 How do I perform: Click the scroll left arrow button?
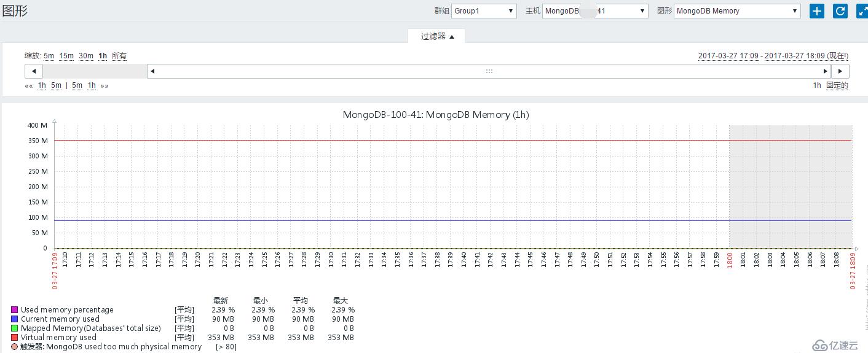pyautogui.click(x=34, y=71)
